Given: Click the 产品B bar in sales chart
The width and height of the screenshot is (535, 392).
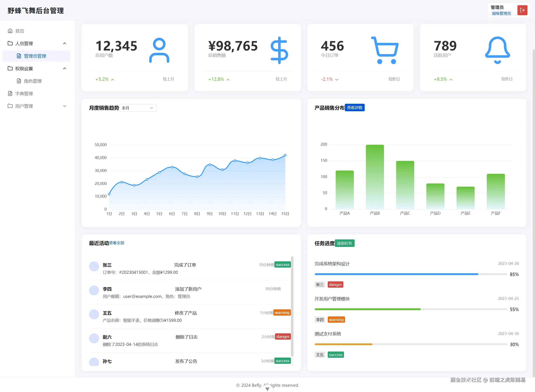Looking at the screenshot, I should tap(375, 177).
